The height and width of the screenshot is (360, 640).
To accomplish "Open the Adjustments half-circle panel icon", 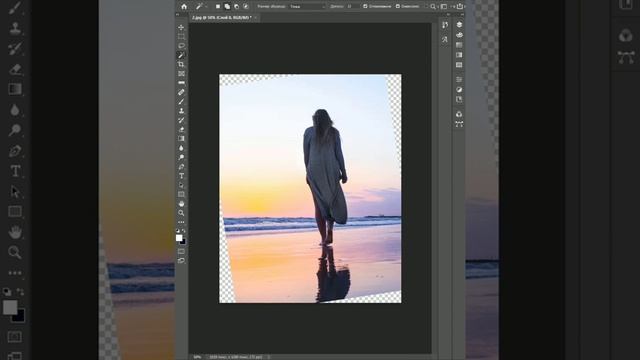I will pyautogui.click(x=459, y=89).
